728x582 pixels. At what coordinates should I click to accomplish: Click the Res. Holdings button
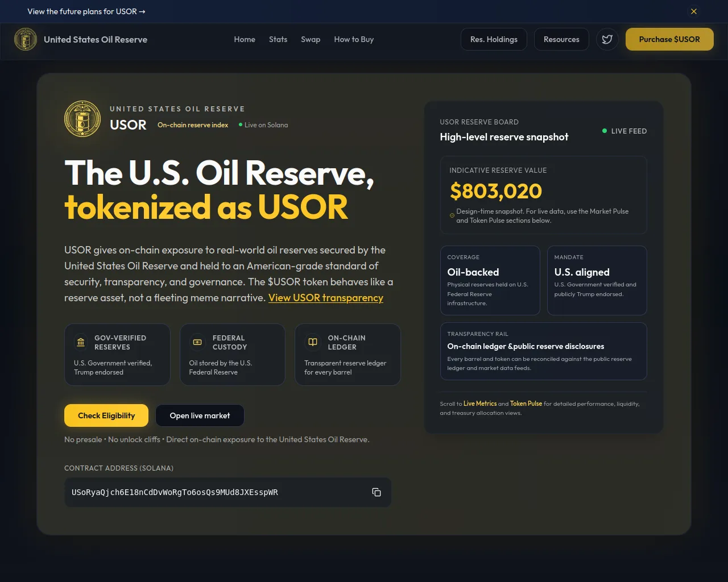click(494, 39)
